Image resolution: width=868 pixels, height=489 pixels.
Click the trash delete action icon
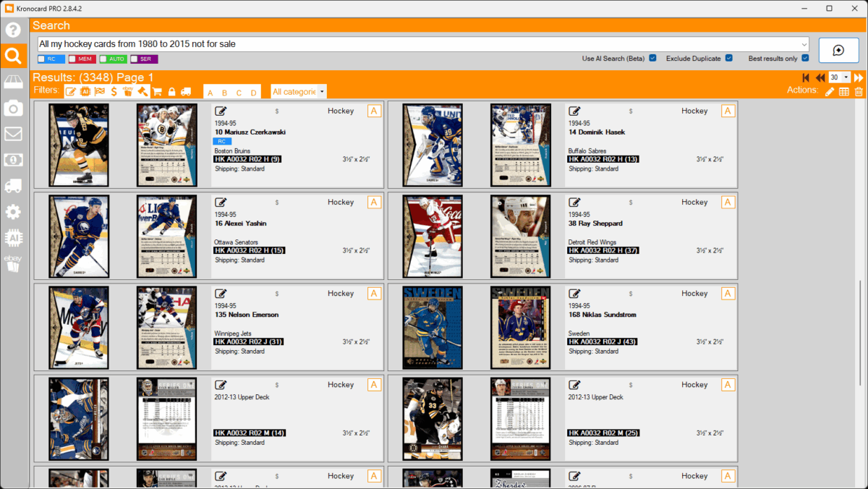point(859,91)
